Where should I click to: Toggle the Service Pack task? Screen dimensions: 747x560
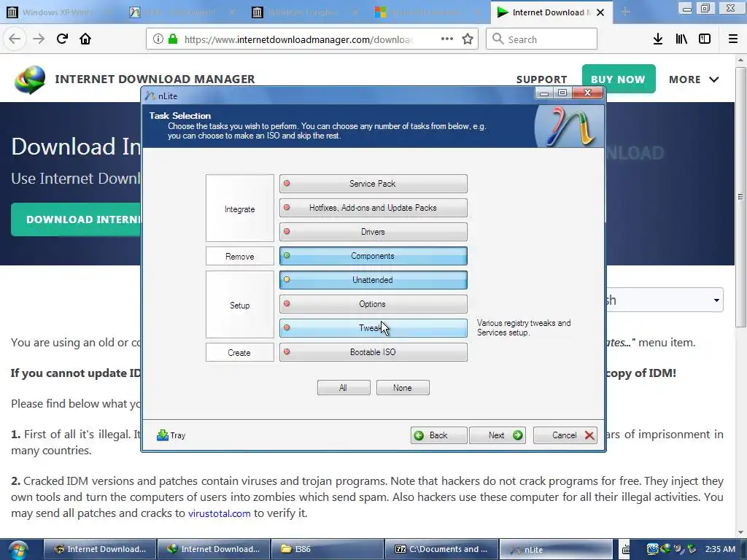[x=373, y=184]
